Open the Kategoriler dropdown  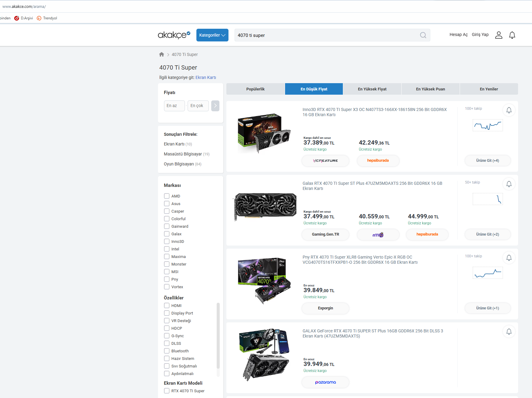(x=212, y=35)
